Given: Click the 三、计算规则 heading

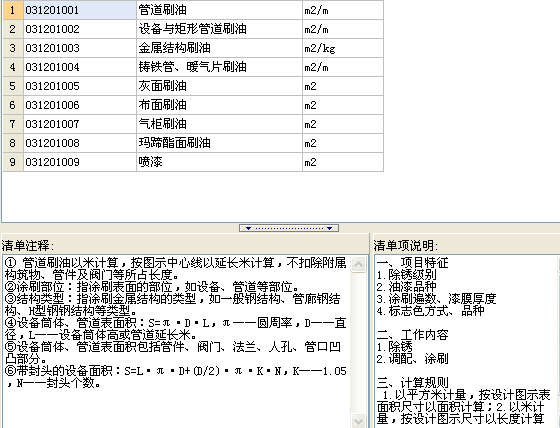Looking at the screenshot, I should click(x=412, y=383).
